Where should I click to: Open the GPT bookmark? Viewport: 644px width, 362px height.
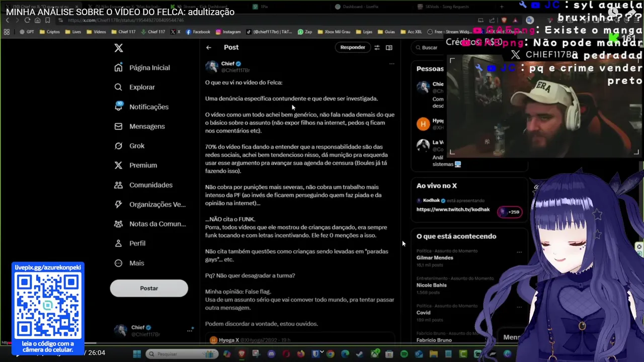pyautogui.click(x=27, y=32)
